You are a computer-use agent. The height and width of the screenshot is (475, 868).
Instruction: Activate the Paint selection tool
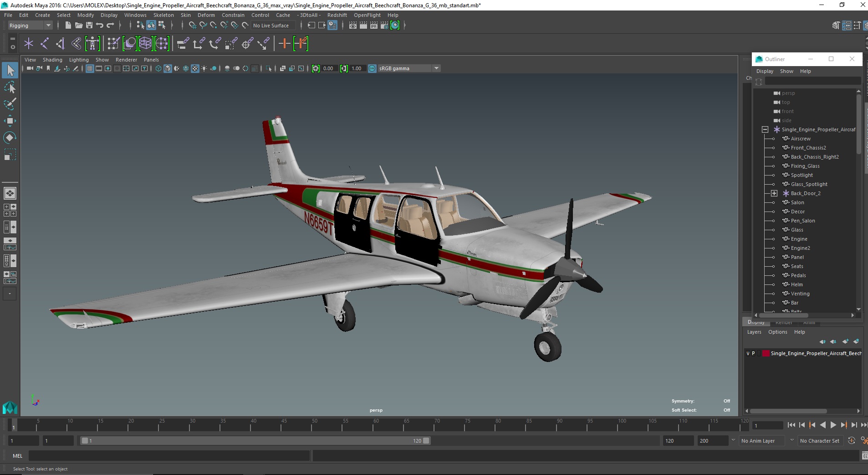tap(10, 104)
